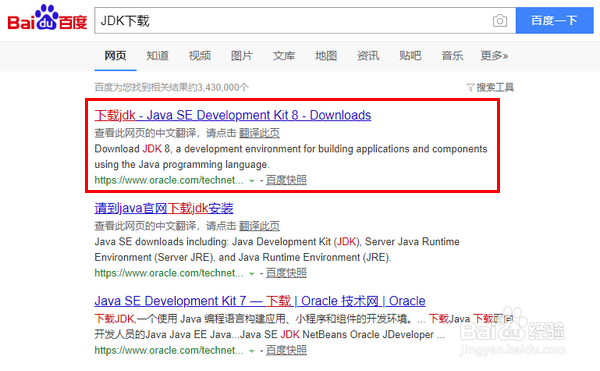Go to the 资讯 tab
The image size is (600, 371).
click(x=368, y=56)
